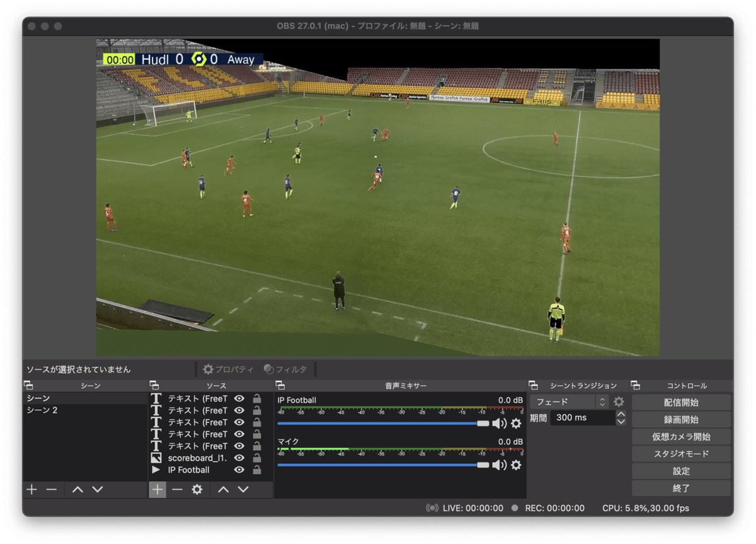Open the マイク audio settings gear
Screen dimensions: 756x544
coord(516,465)
